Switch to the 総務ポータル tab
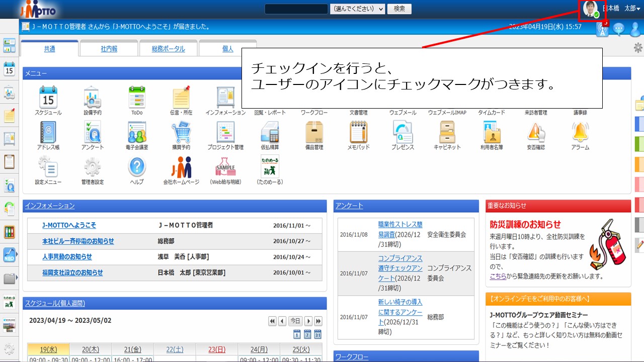644x362 pixels. [x=168, y=49]
